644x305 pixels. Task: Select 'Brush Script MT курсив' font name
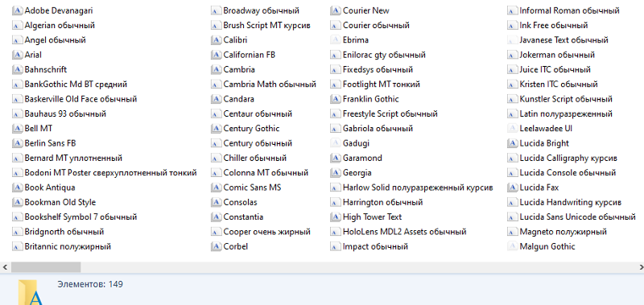[x=267, y=26]
